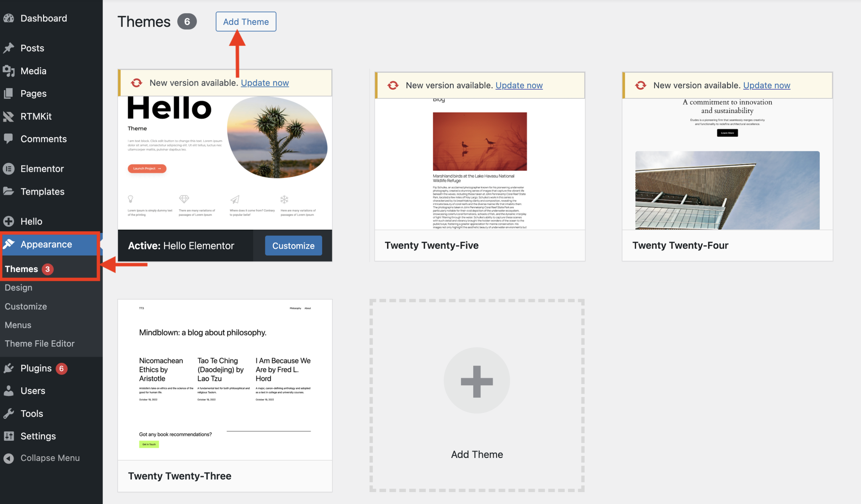Click the Settings sliders icon

point(9,436)
